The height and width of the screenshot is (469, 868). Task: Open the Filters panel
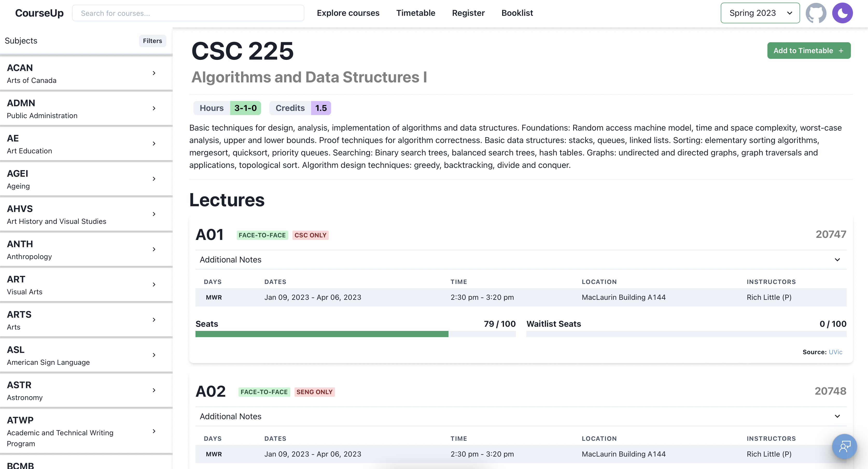pos(152,41)
